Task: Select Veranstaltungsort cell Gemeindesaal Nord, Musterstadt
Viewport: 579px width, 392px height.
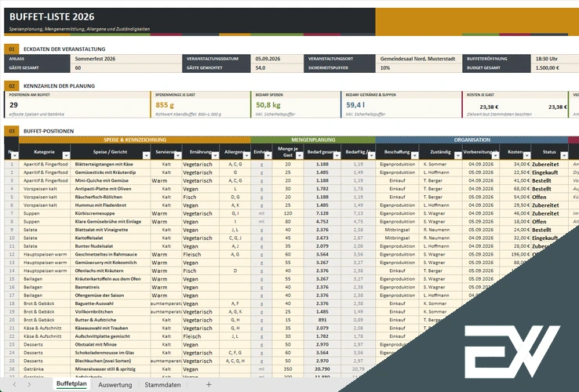Action: pos(419,59)
